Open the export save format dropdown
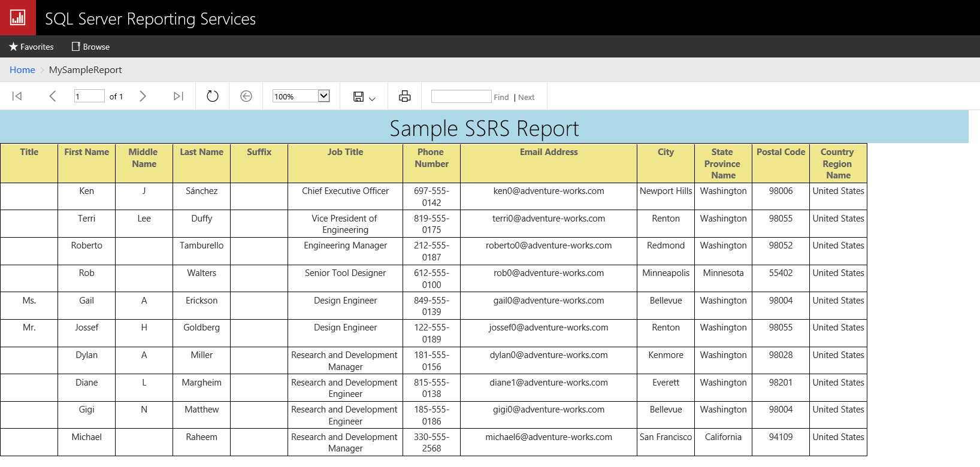The width and height of the screenshot is (980, 467). coord(364,96)
